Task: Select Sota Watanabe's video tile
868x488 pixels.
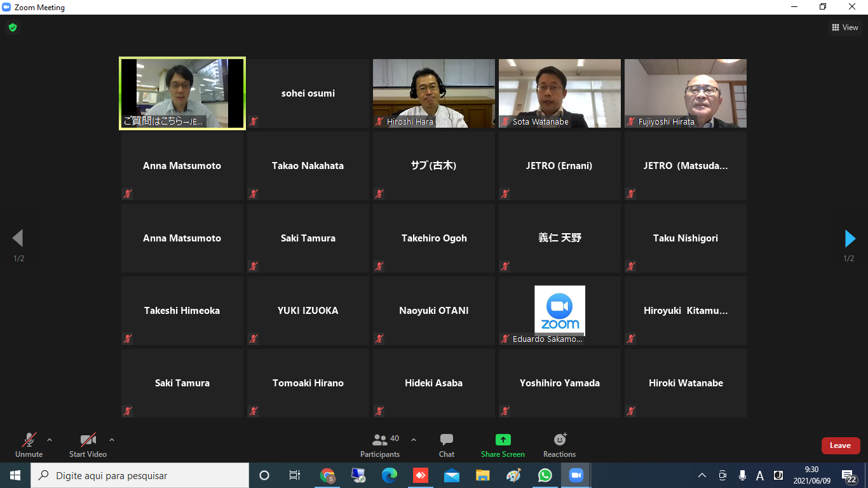Action: 559,93
